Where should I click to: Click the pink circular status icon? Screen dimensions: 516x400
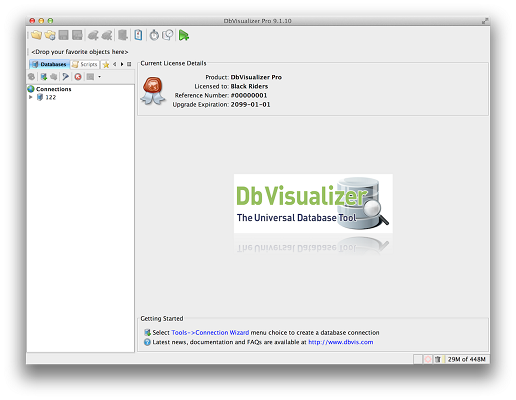pyautogui.click(x=428, y=359)
